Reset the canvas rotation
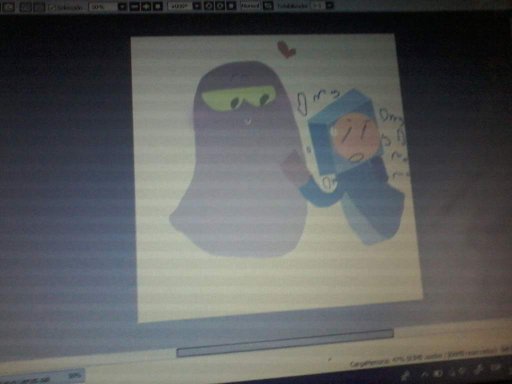Image resolution: width=512 pixels, height=384 pixels. coord(231,6)
